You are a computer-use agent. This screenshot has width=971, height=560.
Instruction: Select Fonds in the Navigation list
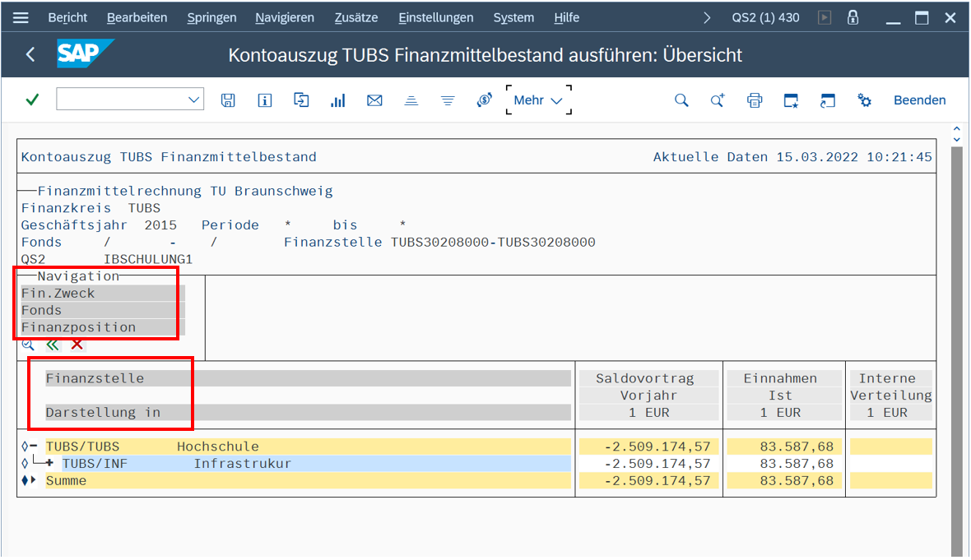[41, 310]
